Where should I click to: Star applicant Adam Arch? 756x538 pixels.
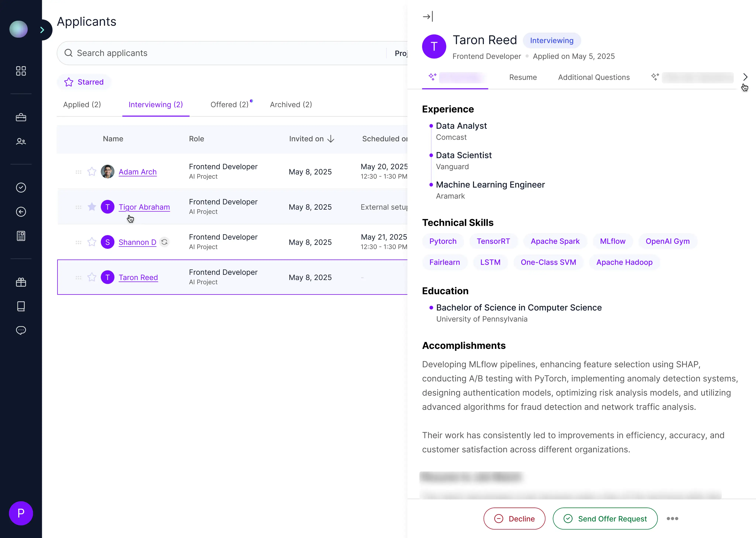point(92,172)
